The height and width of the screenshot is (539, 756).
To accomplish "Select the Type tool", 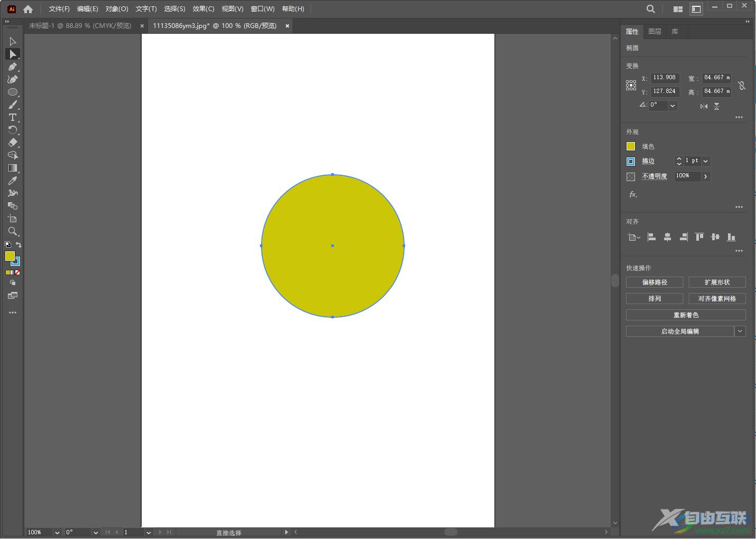I will click(13, 117).
